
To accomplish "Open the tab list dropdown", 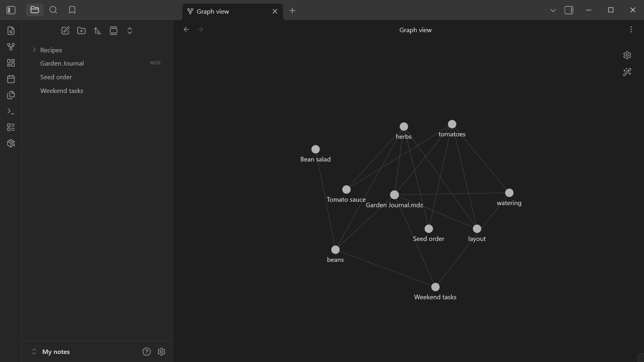I will 553,10.
